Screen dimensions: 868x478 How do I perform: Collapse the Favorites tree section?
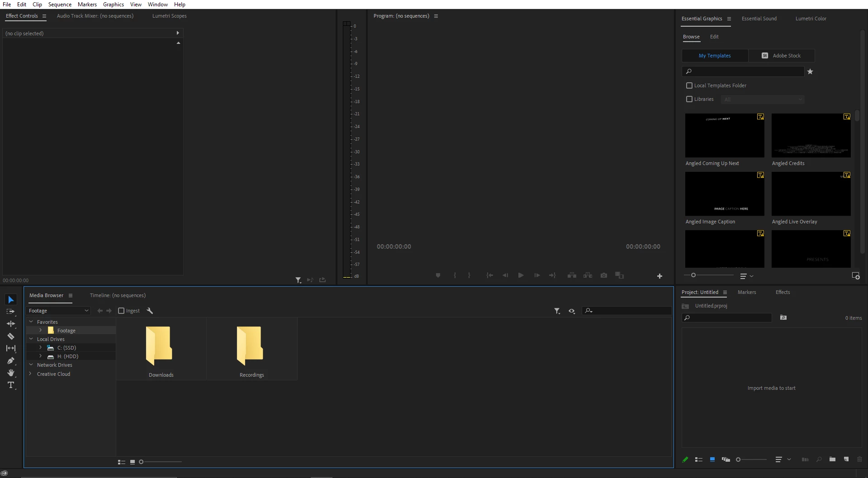click(x=31, y=322)
